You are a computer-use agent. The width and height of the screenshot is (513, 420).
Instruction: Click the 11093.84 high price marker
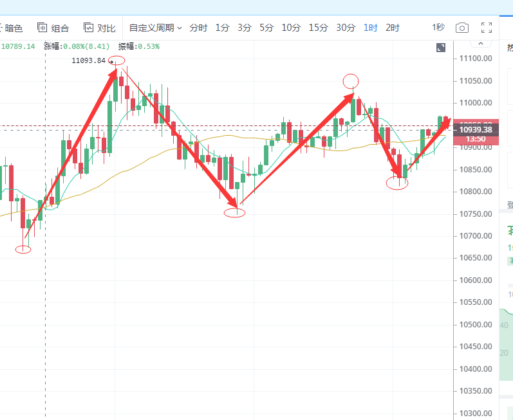pyautogui.click(x=88, y=60)
